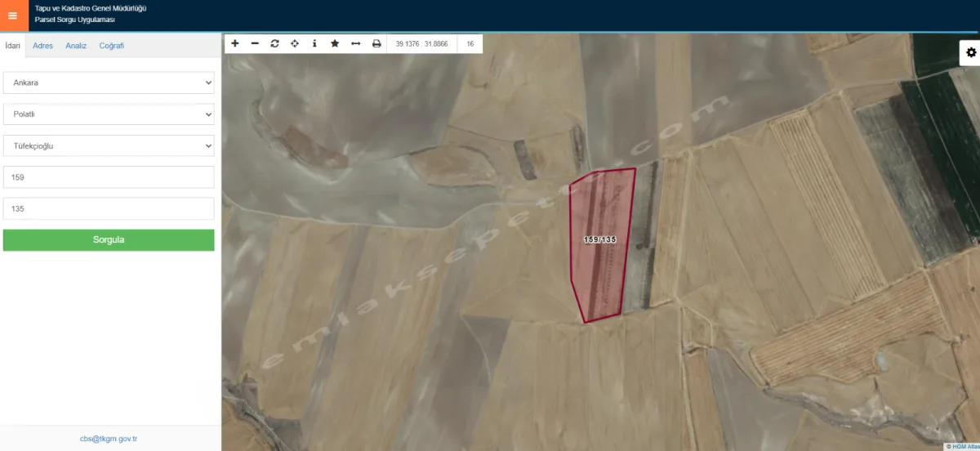
Task: Select the measure distance arrow icon
Action: click(355, 43)
